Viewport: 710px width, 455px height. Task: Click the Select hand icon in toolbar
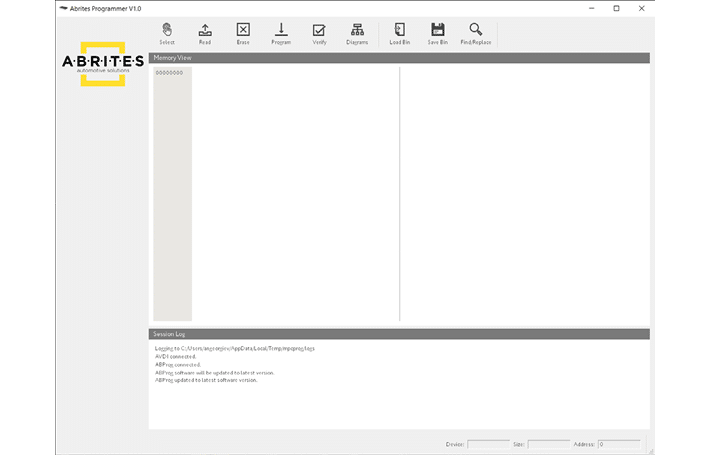tap(166, 33)
